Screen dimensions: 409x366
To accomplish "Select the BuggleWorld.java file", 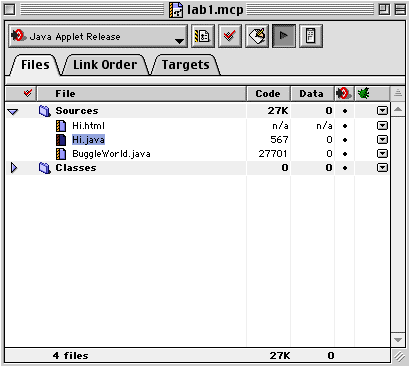I will (x=111, y=154).
